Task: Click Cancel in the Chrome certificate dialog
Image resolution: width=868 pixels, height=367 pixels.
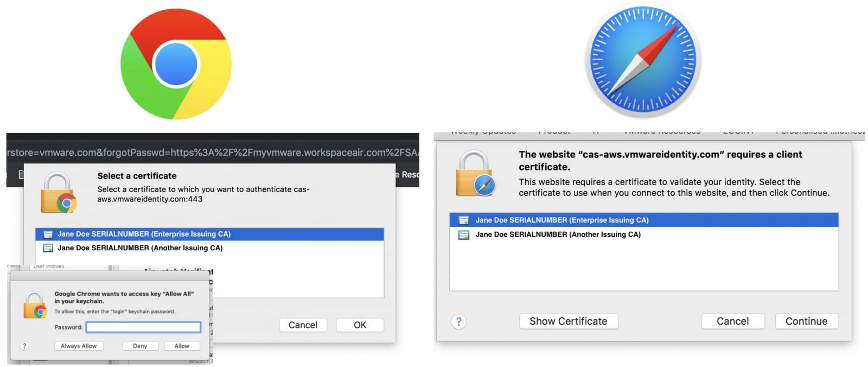Action: pyautogui.click(x=303, y=325)
